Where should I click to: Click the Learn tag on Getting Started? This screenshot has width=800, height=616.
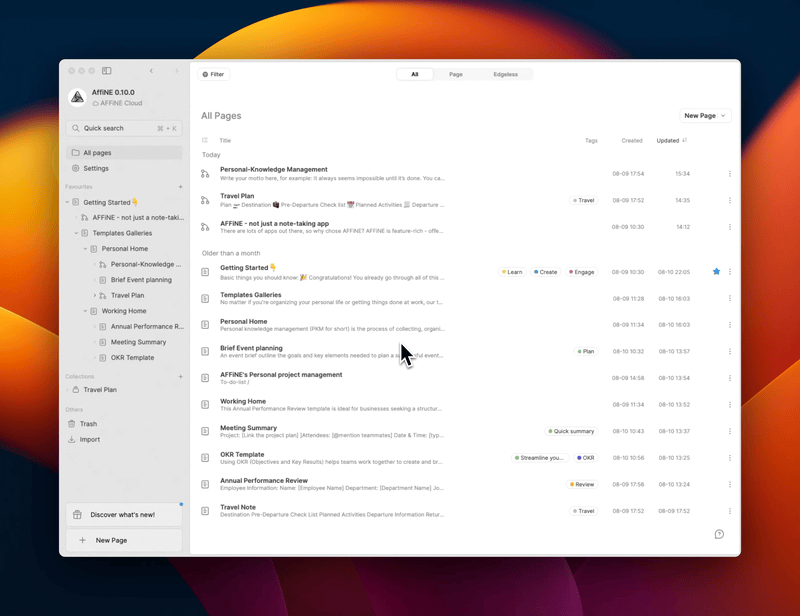pos(512,272)
